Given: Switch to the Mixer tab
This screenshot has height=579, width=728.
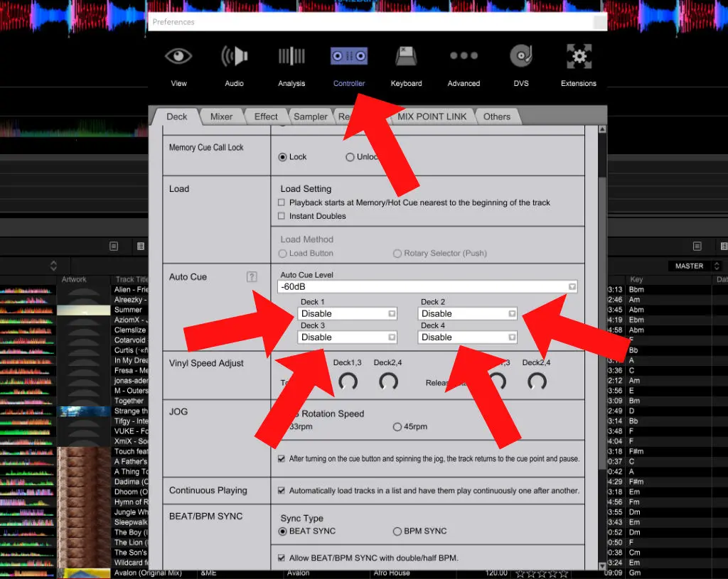Looking at the screenshot, I should [221, 117].
